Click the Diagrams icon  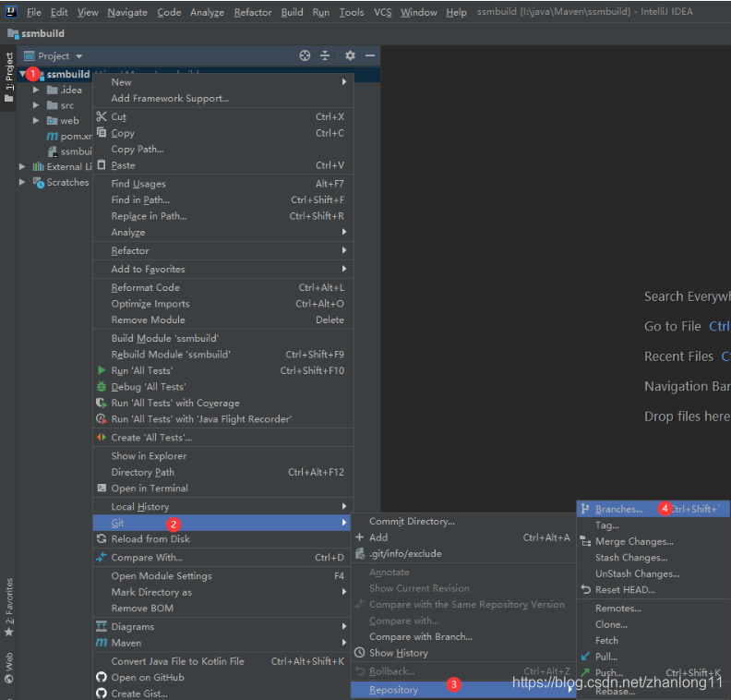point(102,626)
